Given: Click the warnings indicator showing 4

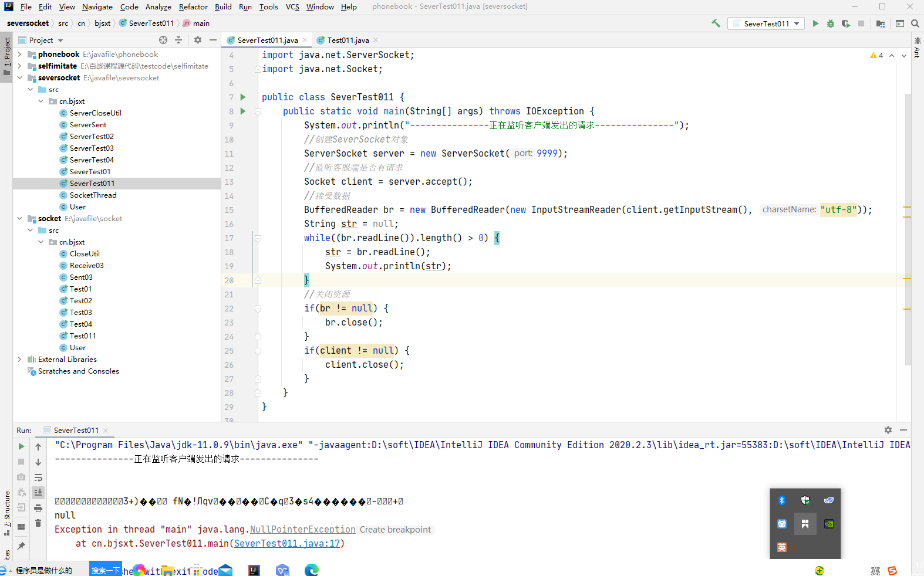Looking at the screenshot, I should [x=876, y=55].
